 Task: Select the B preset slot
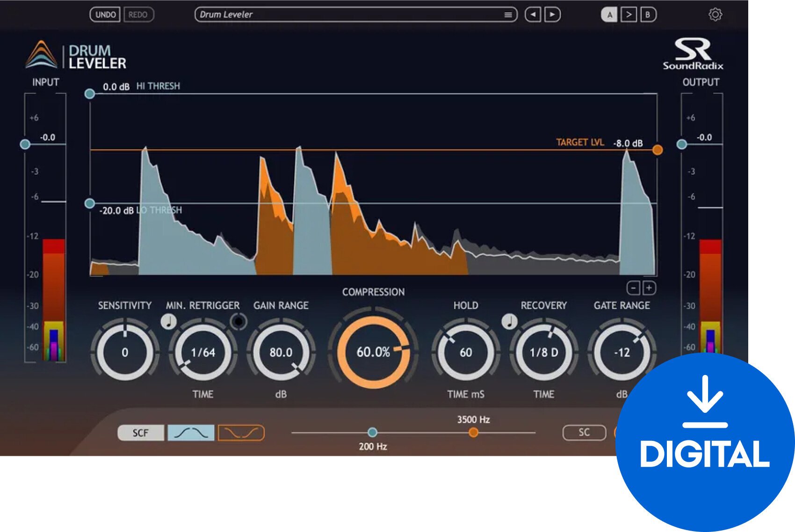649,14
